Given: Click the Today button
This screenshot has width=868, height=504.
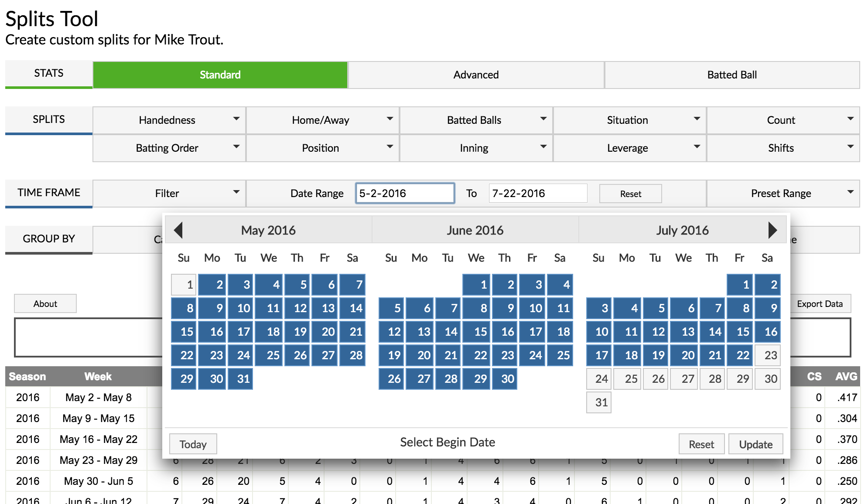Looking at the screenshot, I should click(193, 444).
